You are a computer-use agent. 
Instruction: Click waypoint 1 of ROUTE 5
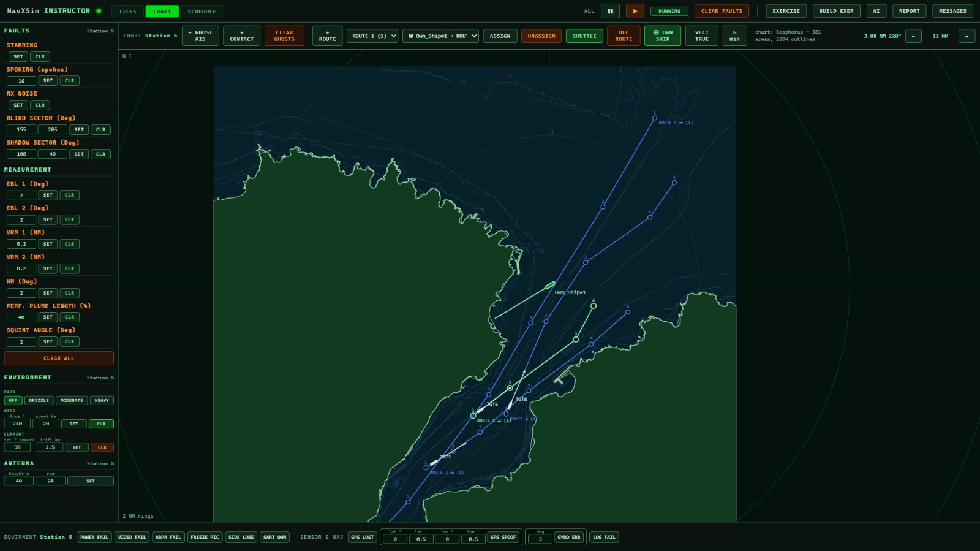[655, 118]
